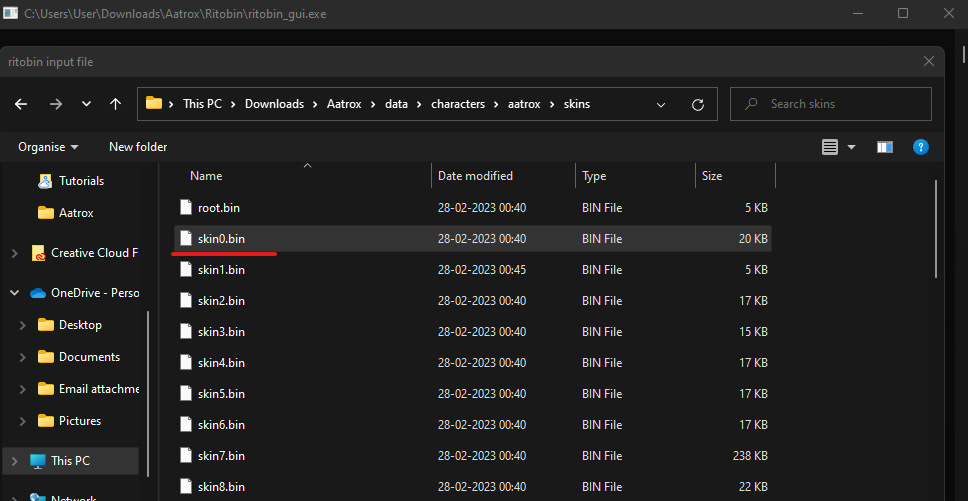Select skin6.bin file icon

186,424
